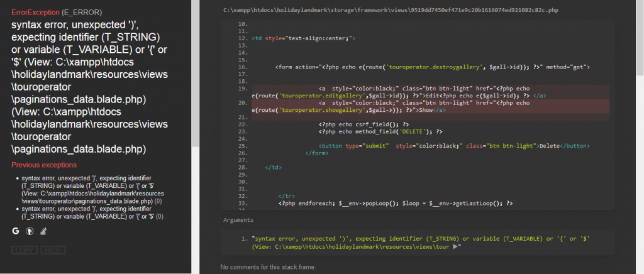644x274 pixels.
Task: Click the Delete button code line 25
Action: (454, 146)
